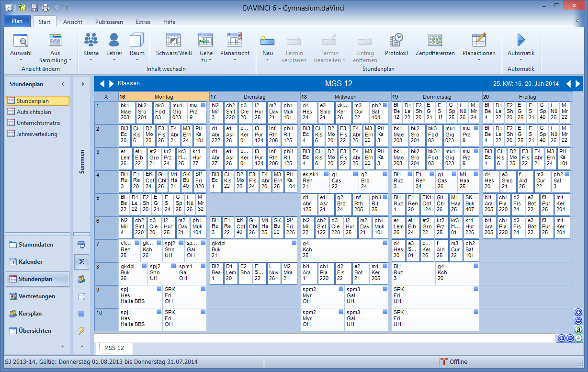This screenshot has height=372, width=588.
Task: Click the two-people icon in narrow sidebar
Action: coord(81,279)
